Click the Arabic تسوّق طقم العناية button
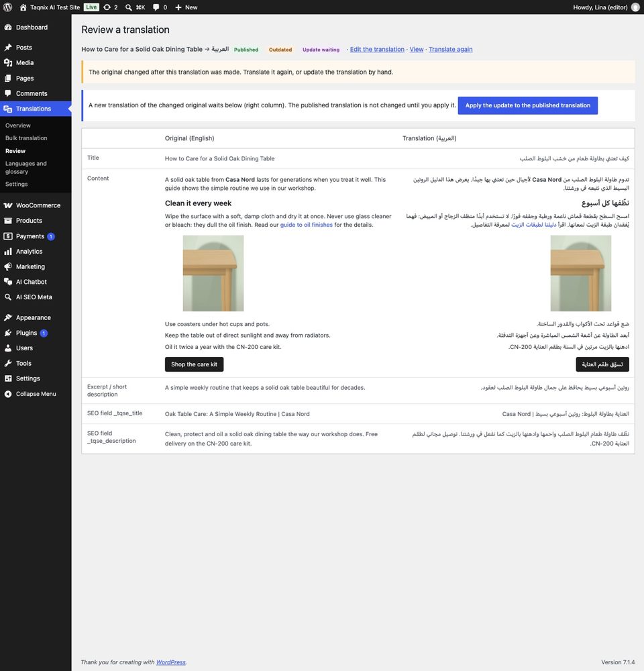The width and height of the screenshot is (644, 671). pos(602,364)
